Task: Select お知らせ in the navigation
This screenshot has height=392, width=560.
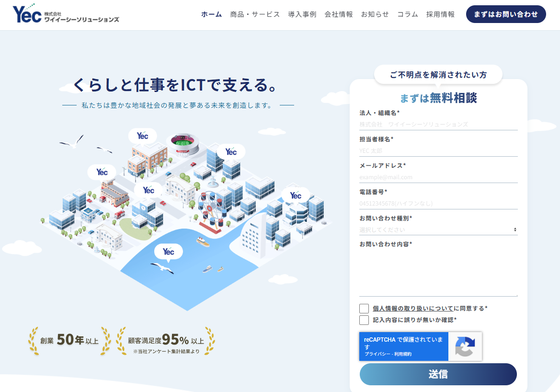Action: click(x=375, y=14)
